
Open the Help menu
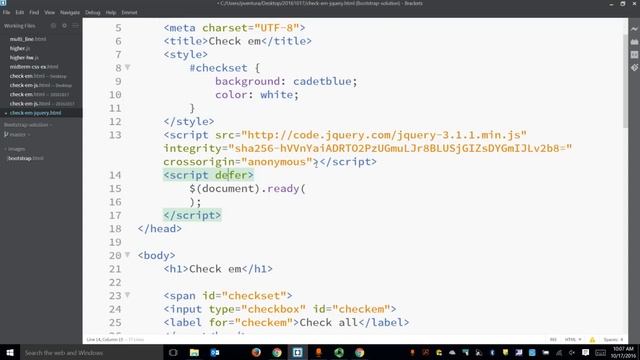tap(111, 12)
